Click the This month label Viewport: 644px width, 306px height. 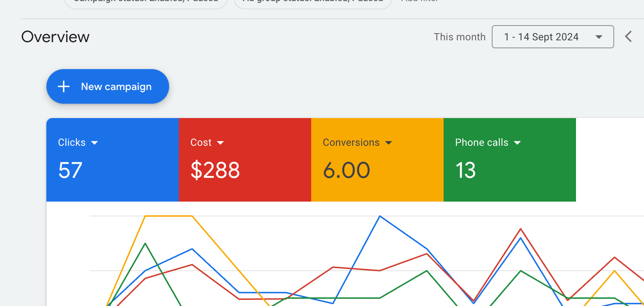[459, 37]
